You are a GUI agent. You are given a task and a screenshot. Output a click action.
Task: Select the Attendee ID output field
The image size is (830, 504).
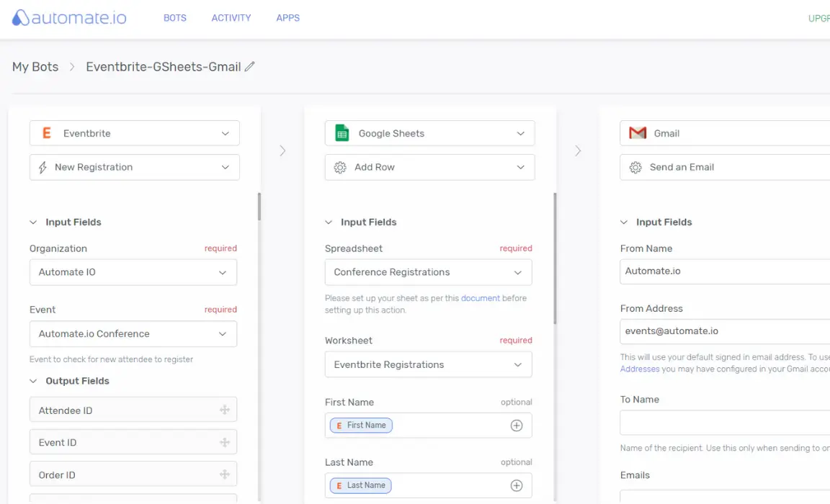tap(133, 410)
